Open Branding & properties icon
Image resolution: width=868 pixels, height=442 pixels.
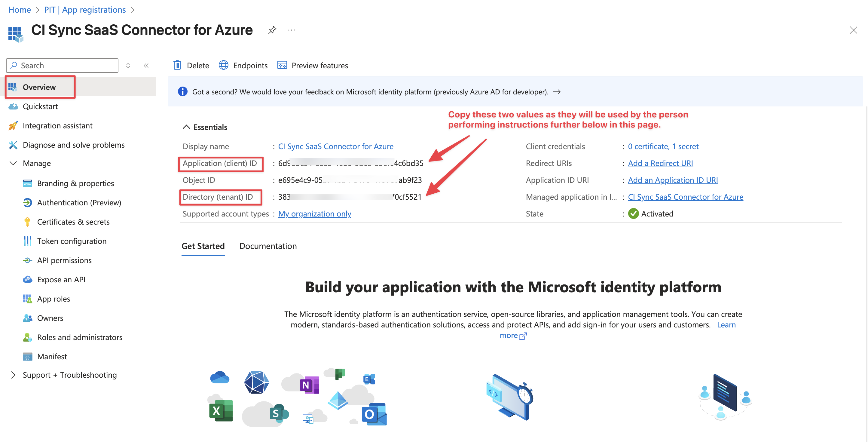tap(28, 183)
